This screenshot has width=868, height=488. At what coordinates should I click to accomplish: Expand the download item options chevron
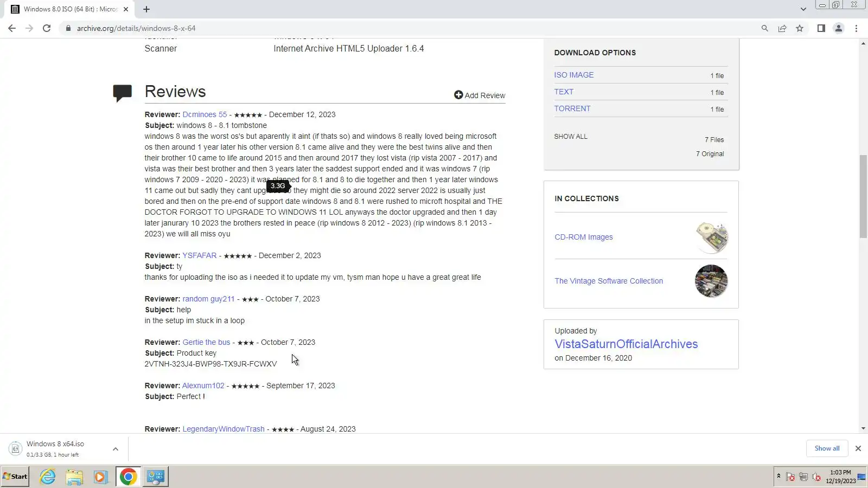pyautogui.click(x=116, y=449)
